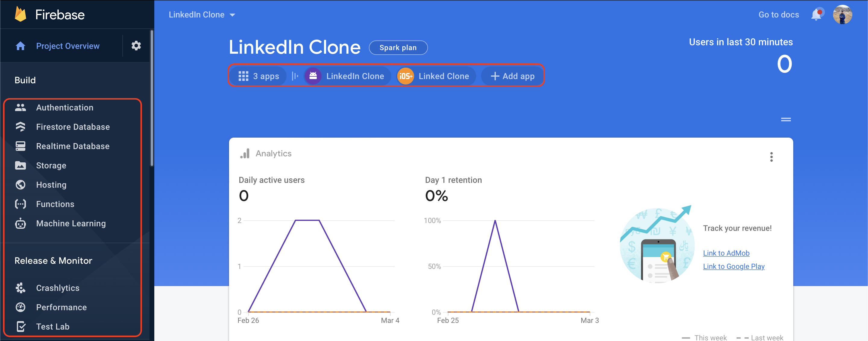Open Project Overview
This screenshot has height=341, width=868.
coord(68,46)
